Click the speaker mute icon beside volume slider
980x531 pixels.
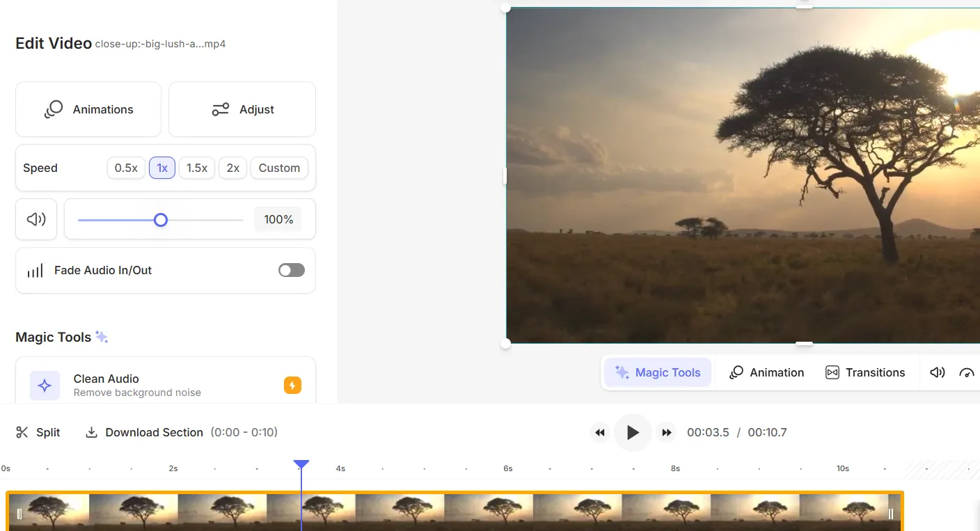coord(36,219)
